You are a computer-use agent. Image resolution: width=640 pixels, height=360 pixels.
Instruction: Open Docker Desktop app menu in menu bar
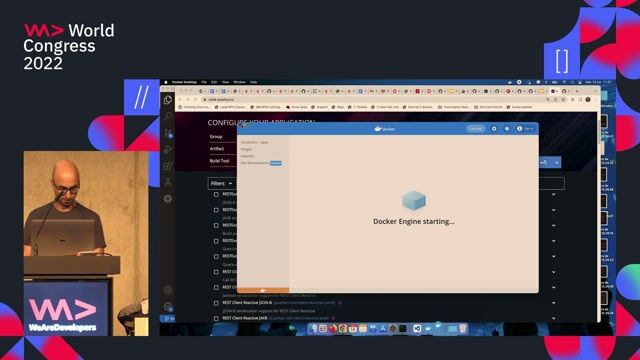coord(184,82)
